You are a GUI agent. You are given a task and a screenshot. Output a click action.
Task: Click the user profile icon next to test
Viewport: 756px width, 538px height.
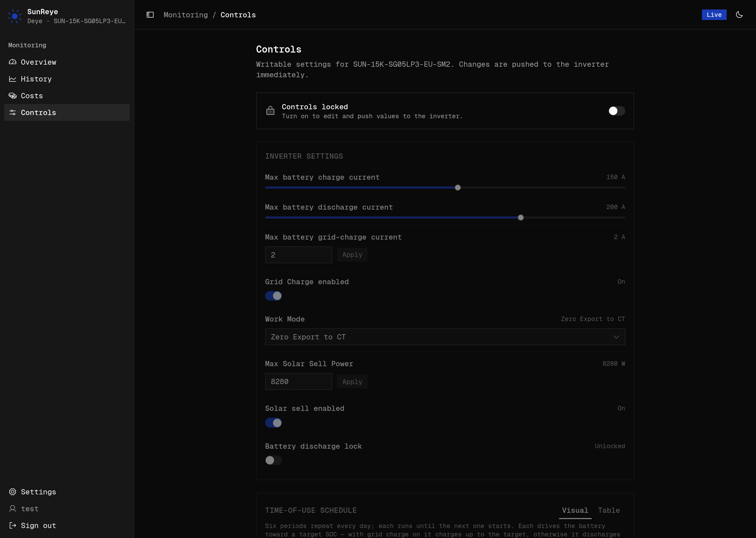13,509
